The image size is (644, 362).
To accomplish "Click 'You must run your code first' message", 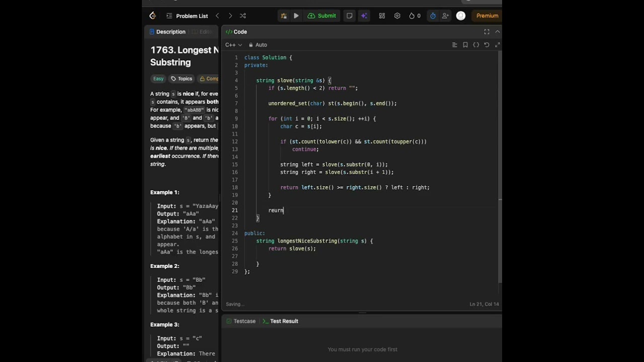I will 362,349.
